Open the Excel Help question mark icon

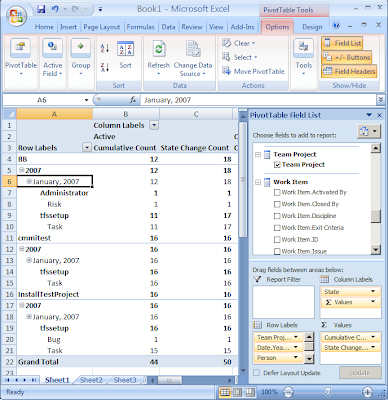point(336,25)
